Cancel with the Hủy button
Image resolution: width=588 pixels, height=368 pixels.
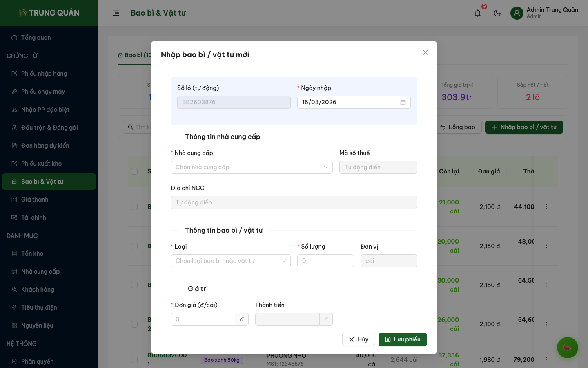[359, 339]
